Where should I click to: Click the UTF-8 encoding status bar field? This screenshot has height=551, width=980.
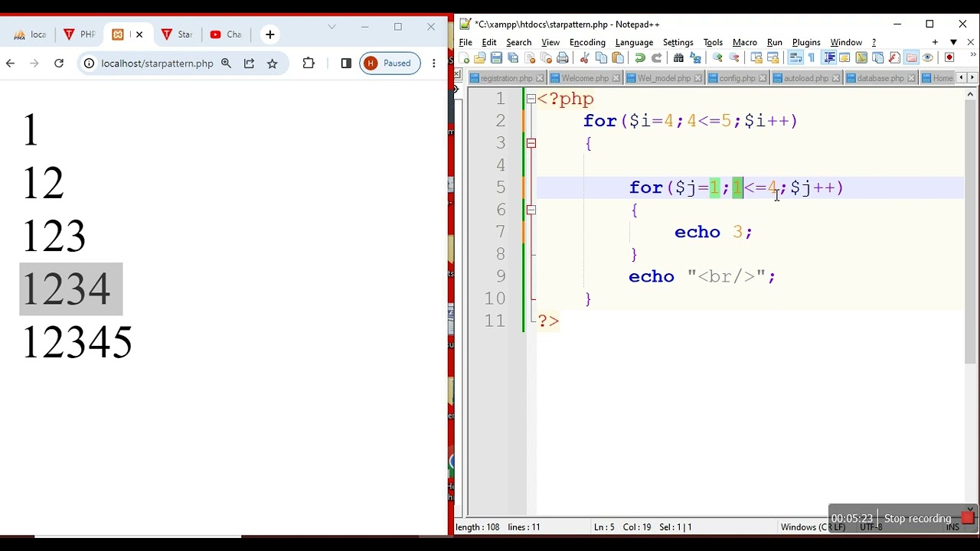pyautogui.click(x=871, y=527)
